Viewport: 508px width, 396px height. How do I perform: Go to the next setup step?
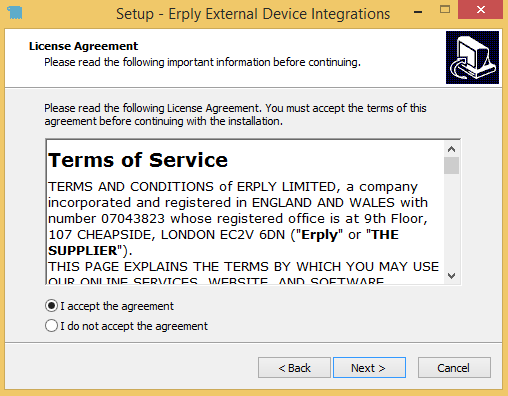[369, 368]
